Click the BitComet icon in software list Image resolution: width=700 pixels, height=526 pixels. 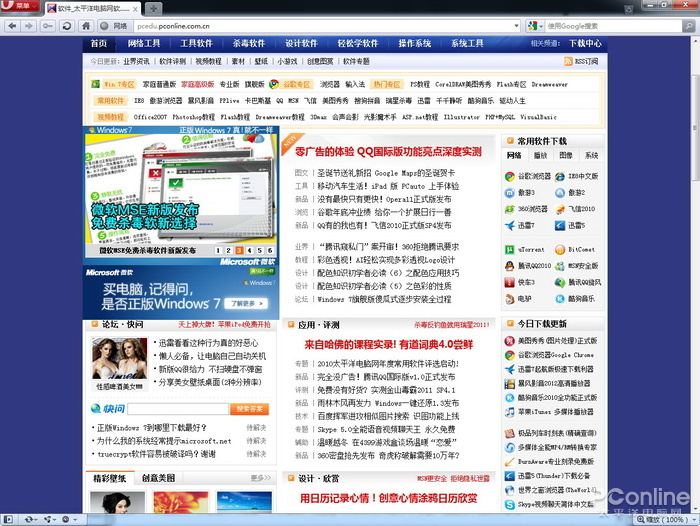click(560, 250)
